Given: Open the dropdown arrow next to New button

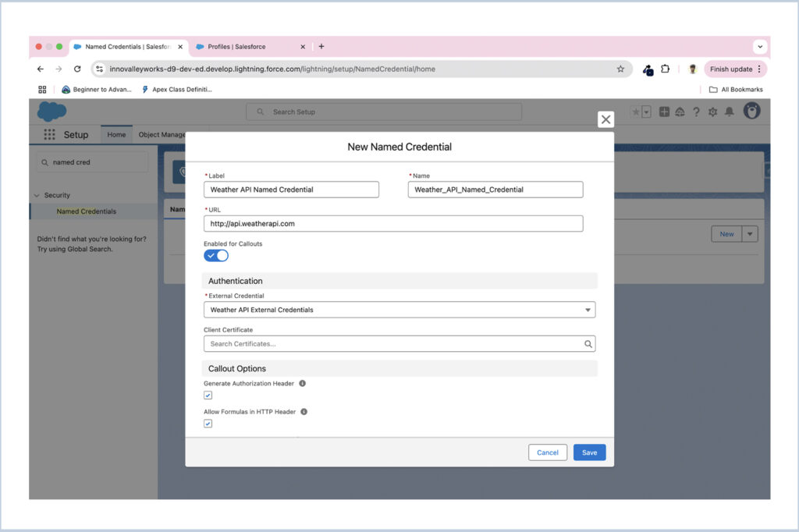Looking at the screenshot, I should point(750,234).
